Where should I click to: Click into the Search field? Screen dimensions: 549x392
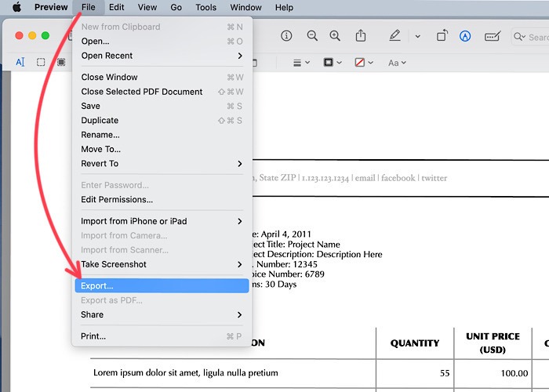tap(530, 37)
